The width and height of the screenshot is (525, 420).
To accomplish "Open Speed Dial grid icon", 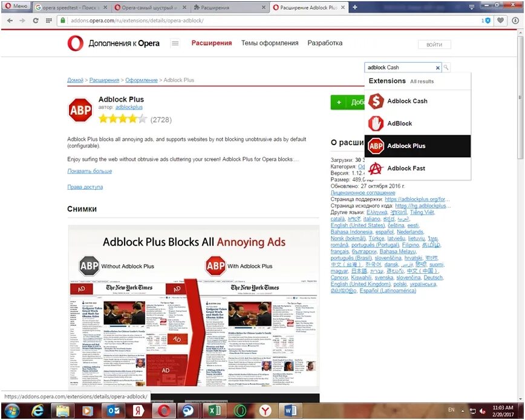I will coord(49,21).
